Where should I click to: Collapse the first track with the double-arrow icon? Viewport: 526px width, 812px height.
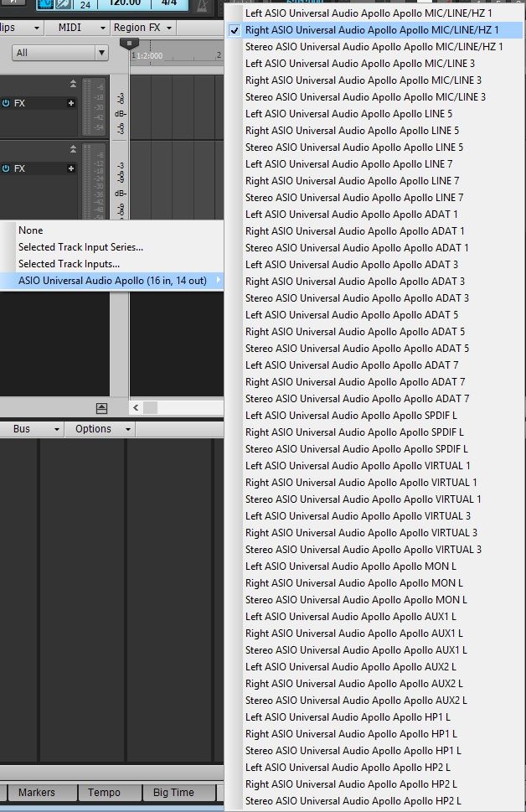pos(73,84)
